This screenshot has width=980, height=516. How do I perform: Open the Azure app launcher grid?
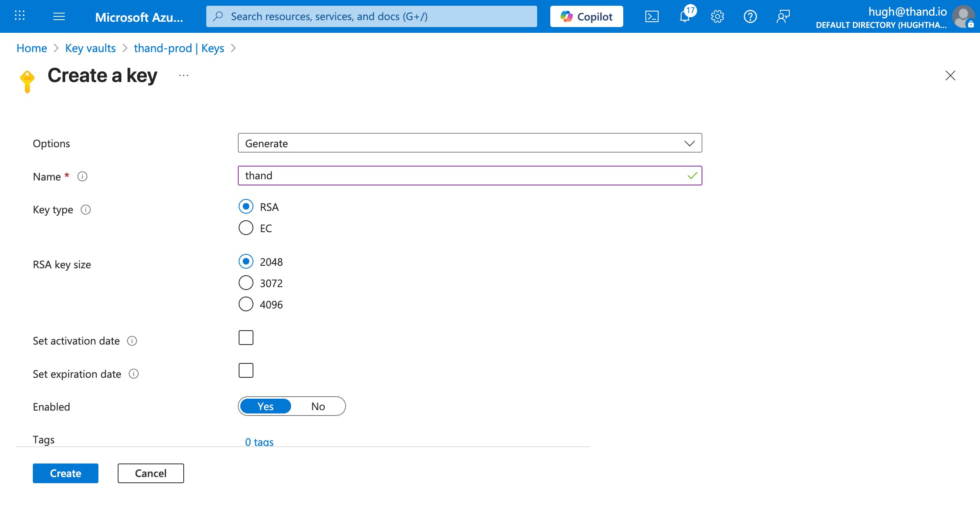(x=19, y=16)
